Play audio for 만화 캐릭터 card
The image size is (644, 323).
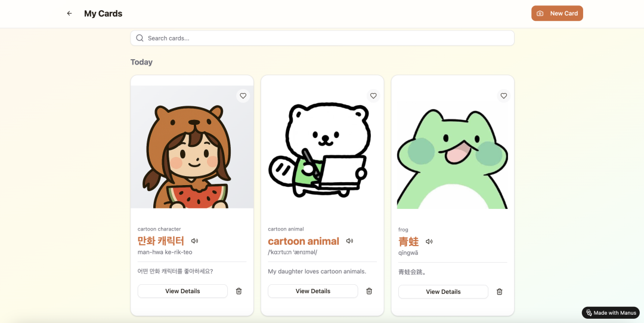[x=194, y=241]
